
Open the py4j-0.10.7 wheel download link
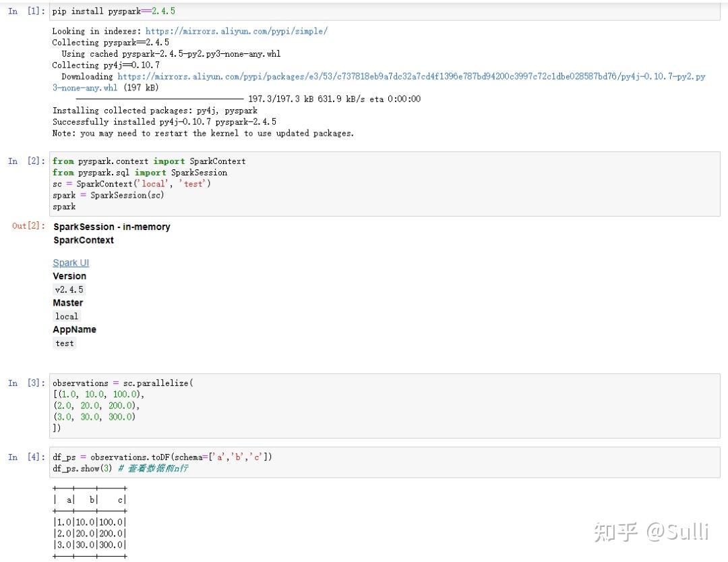coord(404,76)
